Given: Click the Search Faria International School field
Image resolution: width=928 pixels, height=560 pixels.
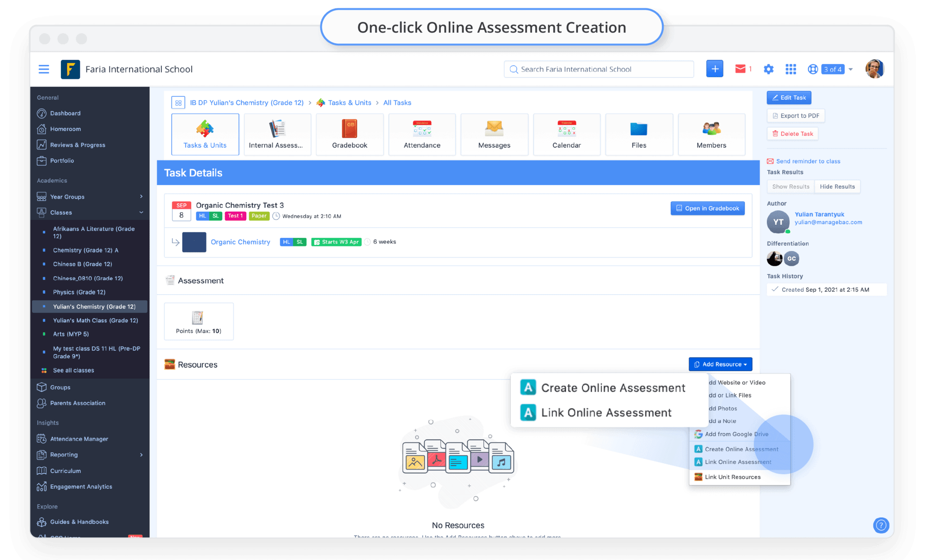Looking at the screenshot, I should [599, 69].
